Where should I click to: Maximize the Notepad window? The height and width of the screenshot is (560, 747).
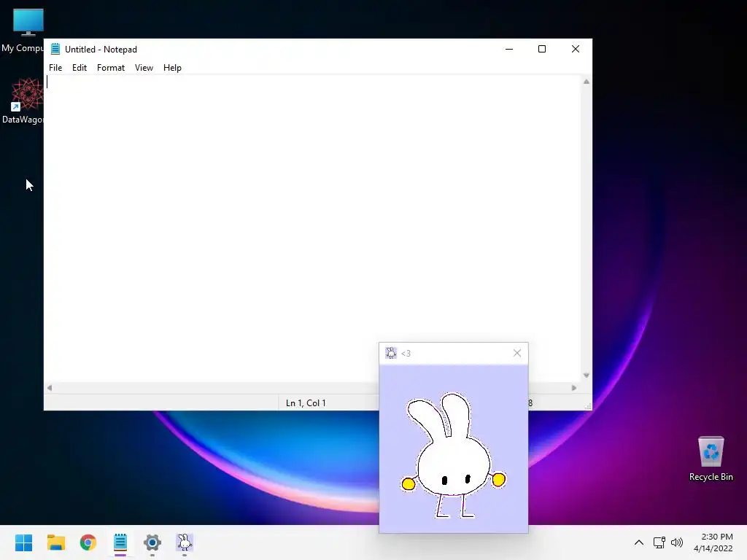[542, 49]
